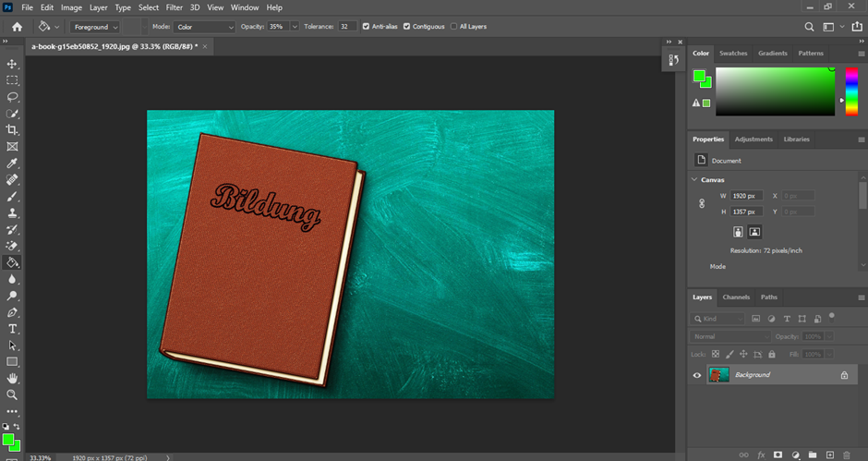
Task: Open the Filter menu
Action: (x=175, y=7)
